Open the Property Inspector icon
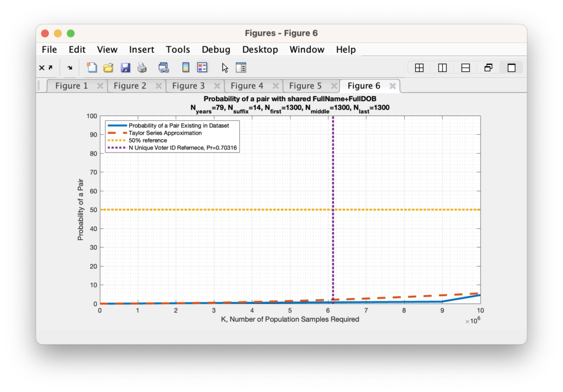 241,68
